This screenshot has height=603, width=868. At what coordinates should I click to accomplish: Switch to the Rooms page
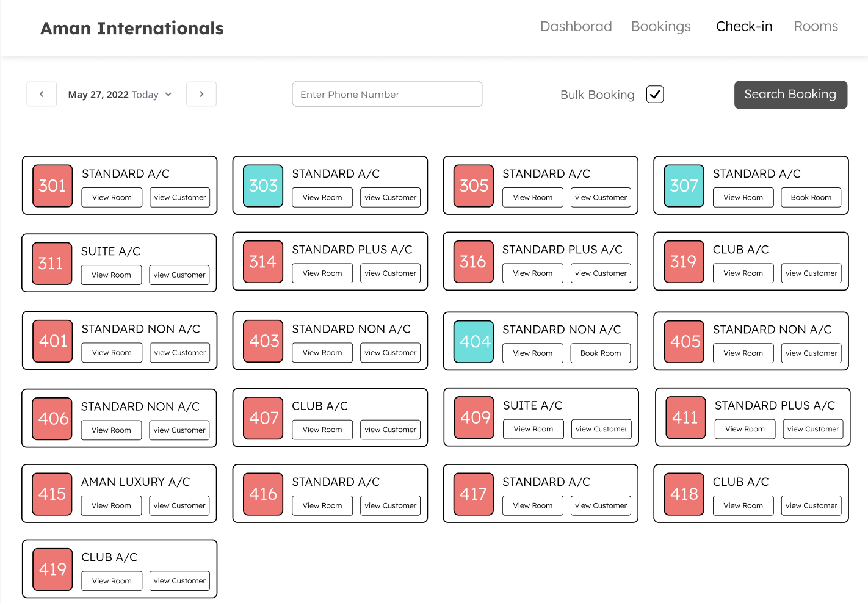tap(816, 27)
